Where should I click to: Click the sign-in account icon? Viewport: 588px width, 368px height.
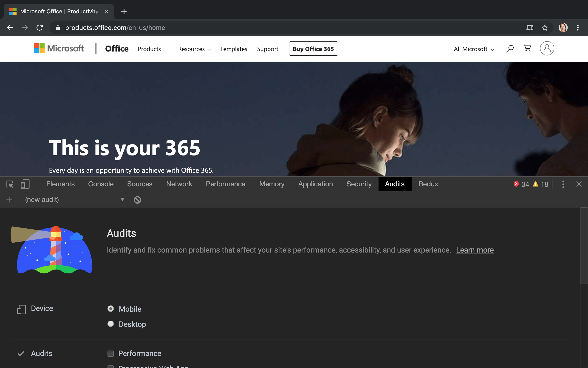pyautogui.click(x=547, y=49)
